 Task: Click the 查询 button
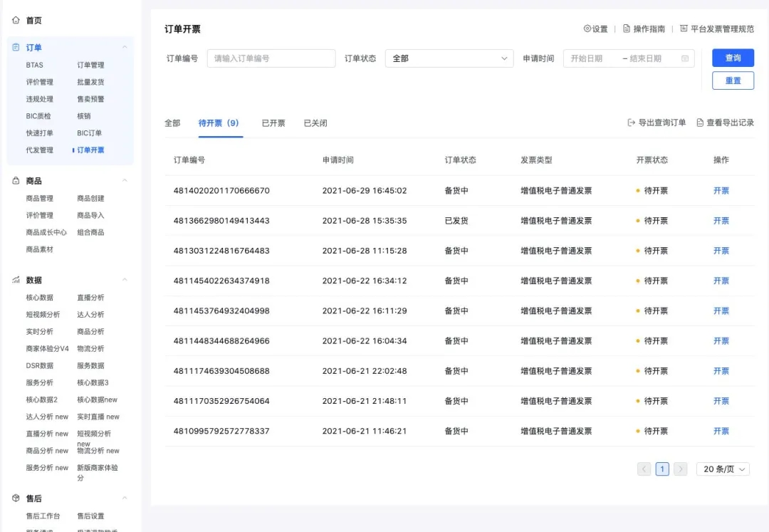pos(733,58)
